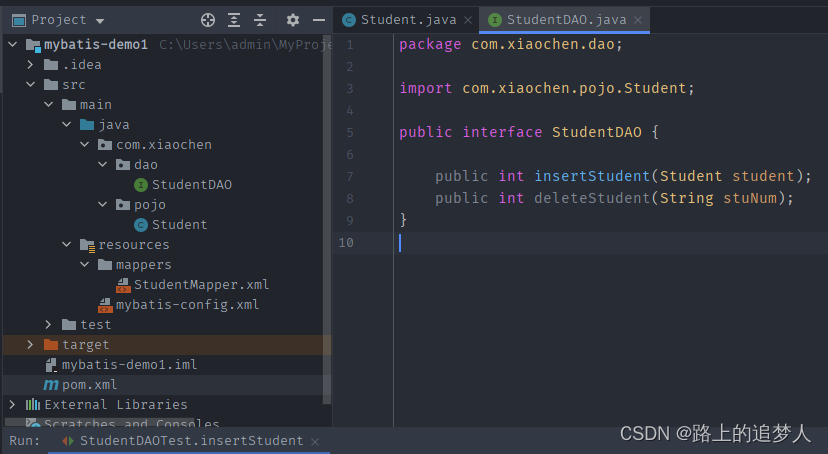This screenshot has width=828, height=454.
Task: Collapse the resources folder
Action: (x=67, y=244)
